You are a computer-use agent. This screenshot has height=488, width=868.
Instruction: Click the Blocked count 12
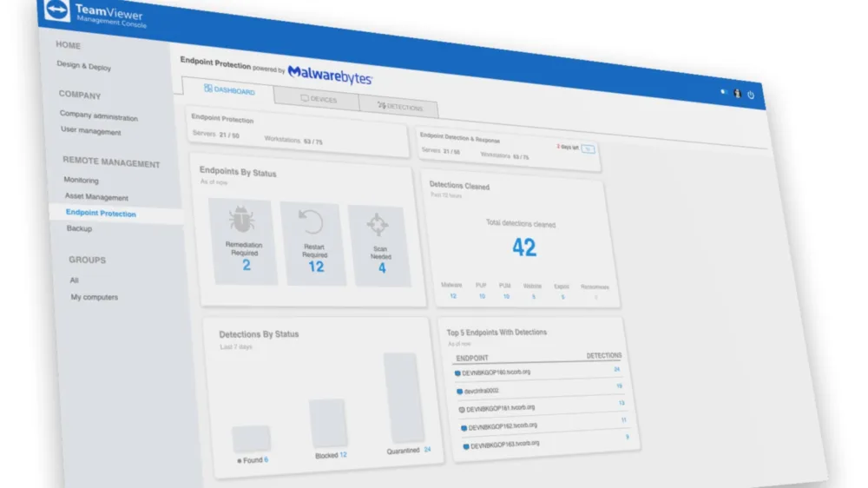point(343,455)
